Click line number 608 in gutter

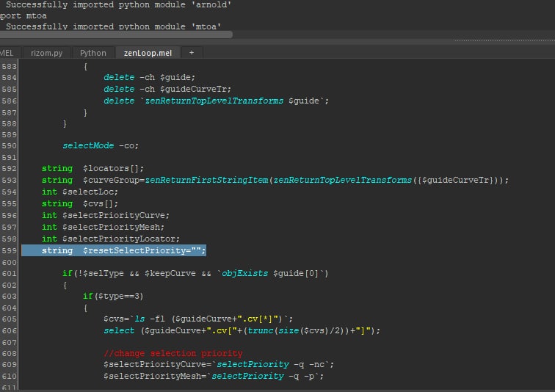coord(9,353)
